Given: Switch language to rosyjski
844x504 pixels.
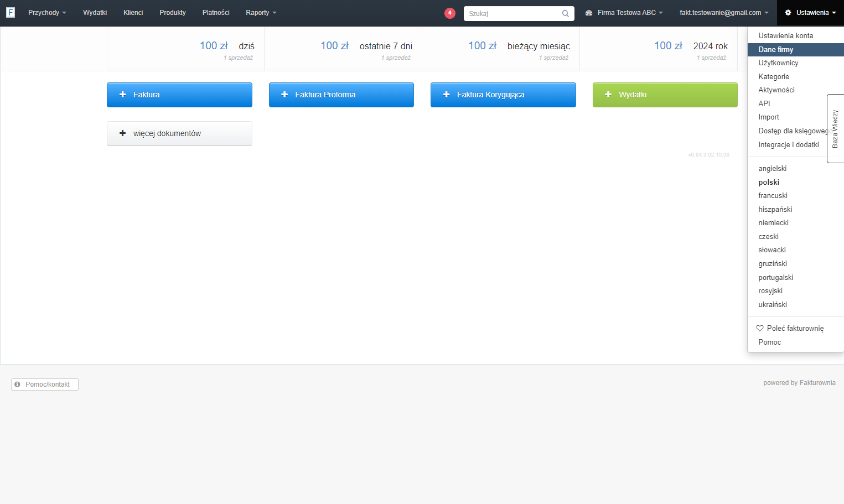Looking at the screenshot, I should coord(795,290).
